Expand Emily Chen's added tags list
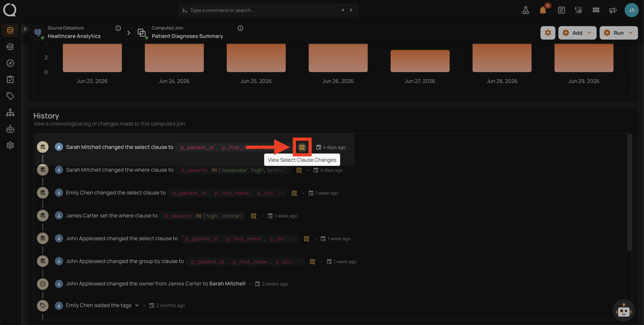Image resolution: width=644 pixels, height=325 pixels. click(137, 305)
